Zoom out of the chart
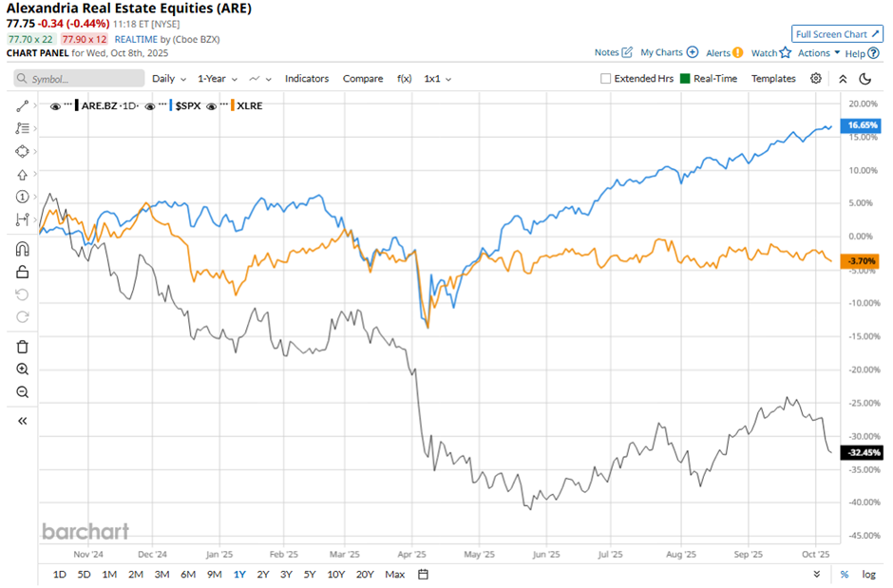The width and height of the screenshot is (893, 588). pyautogui.click(x=22, y=392)
